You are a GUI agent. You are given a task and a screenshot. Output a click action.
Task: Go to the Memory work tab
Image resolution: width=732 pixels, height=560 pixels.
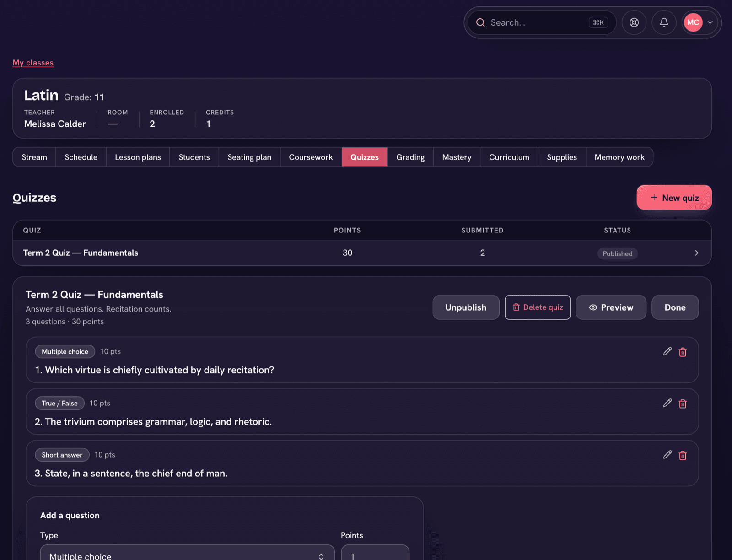[x=619, y=157]
